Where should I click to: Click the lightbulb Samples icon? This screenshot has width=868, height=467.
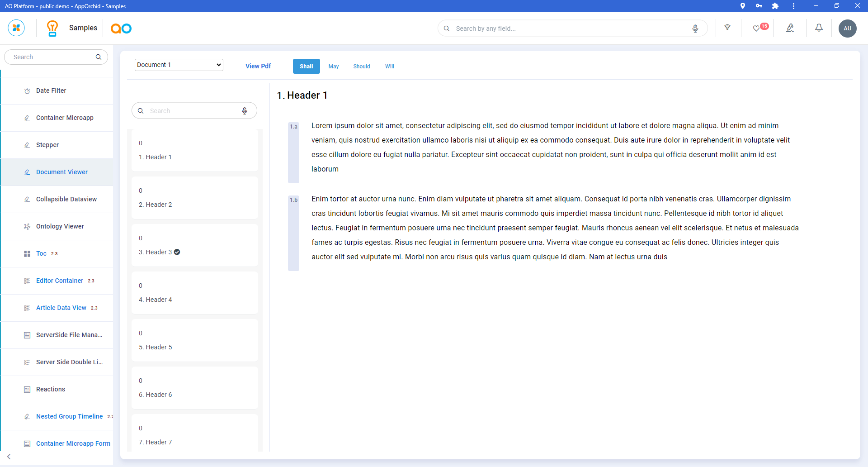pyautogui.click(x=52, y=28)
